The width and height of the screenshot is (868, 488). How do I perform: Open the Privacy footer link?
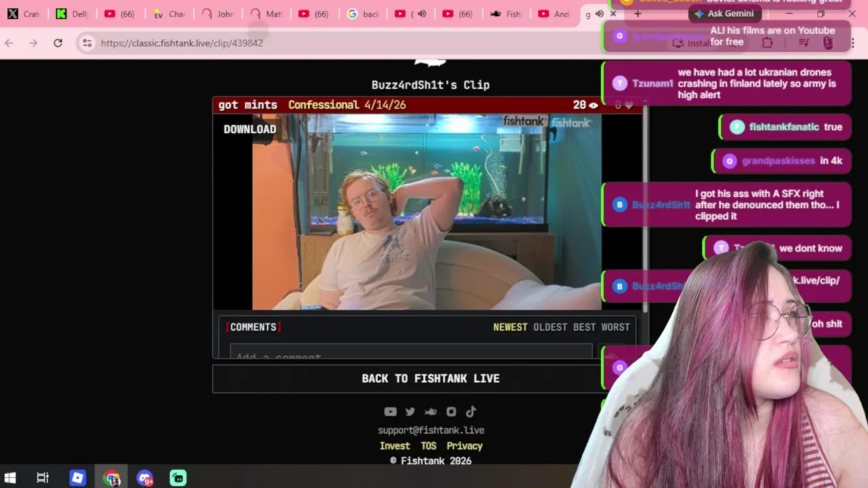(465, 446)
